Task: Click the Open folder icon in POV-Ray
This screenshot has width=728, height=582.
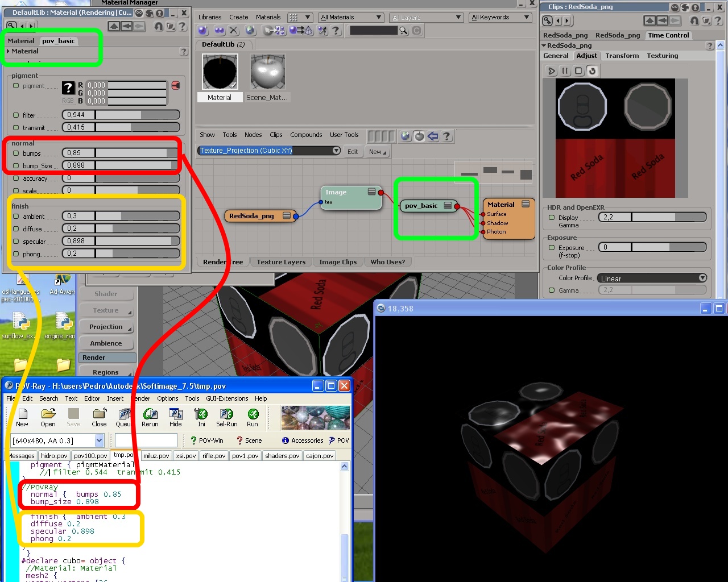Action: 48,418
